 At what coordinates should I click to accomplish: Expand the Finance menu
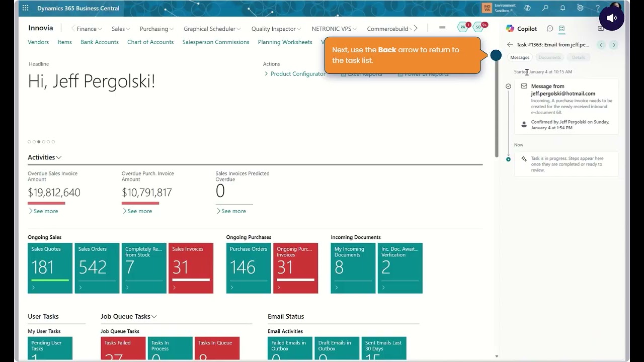(89, 29)
